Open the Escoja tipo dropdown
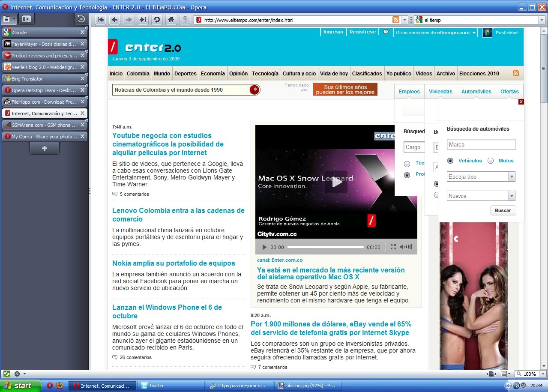This screenshot has height=392, width=548. click(481, 177)
